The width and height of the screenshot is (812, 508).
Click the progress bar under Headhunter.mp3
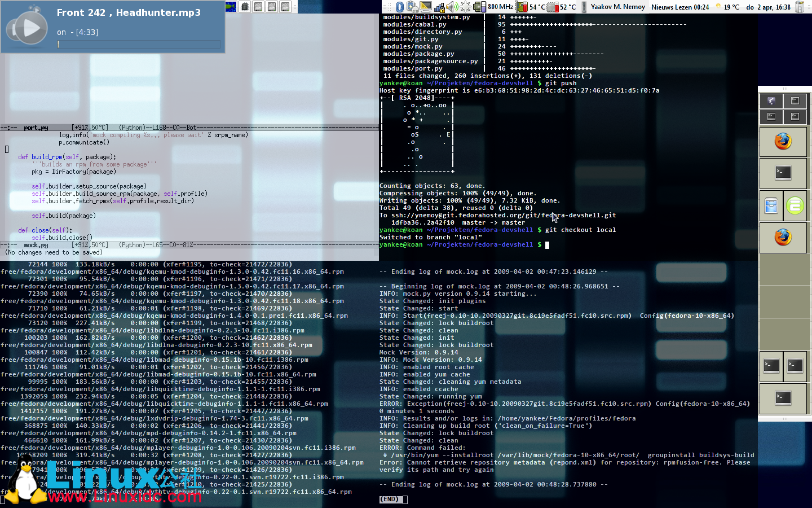(138, 44)
